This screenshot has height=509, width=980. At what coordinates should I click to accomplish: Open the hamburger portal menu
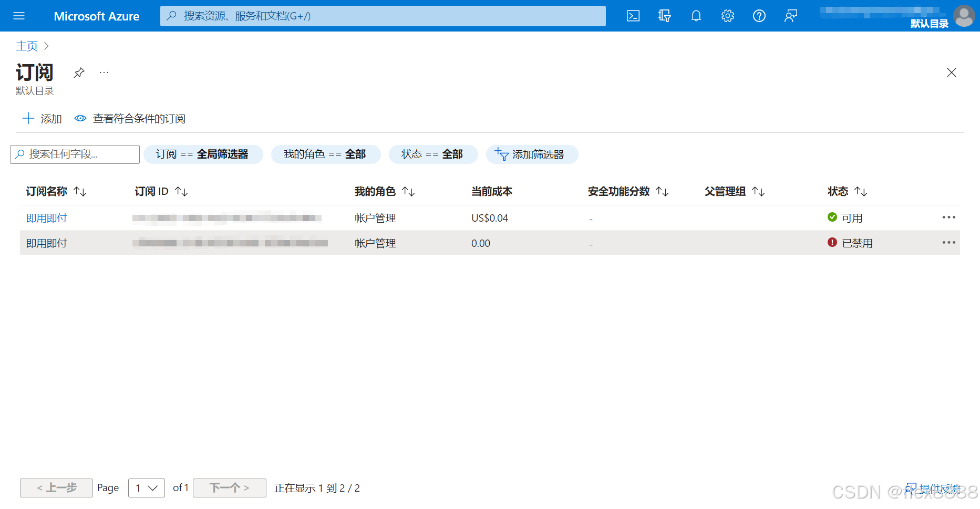(19, 16)
